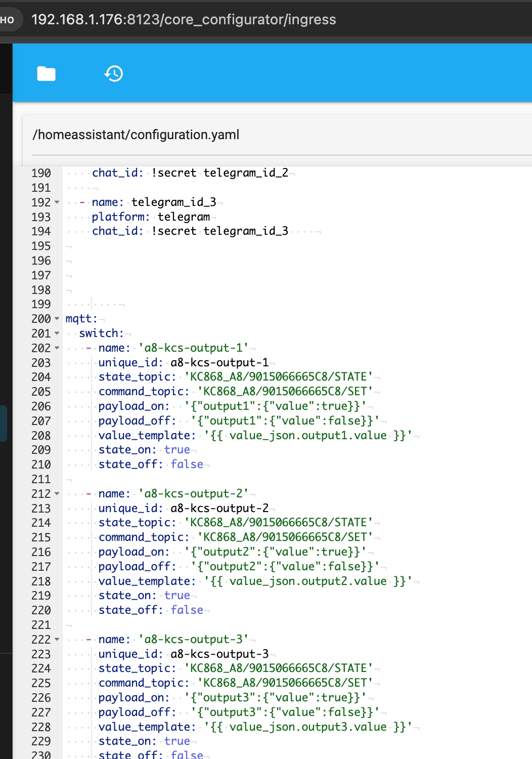Open the file browser folder icon

(x=47, y=74)
